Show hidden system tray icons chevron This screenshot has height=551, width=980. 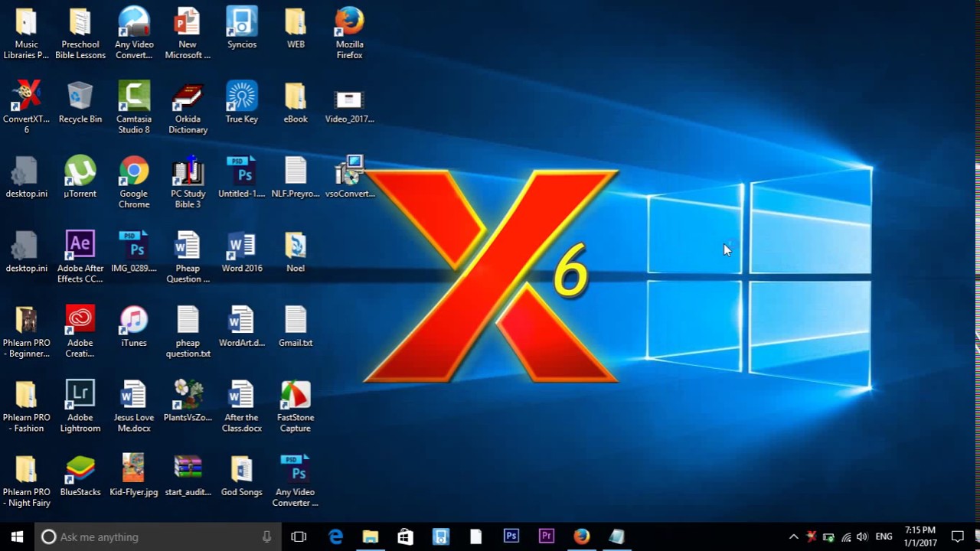pyautogui.click(x=793, y=536)
